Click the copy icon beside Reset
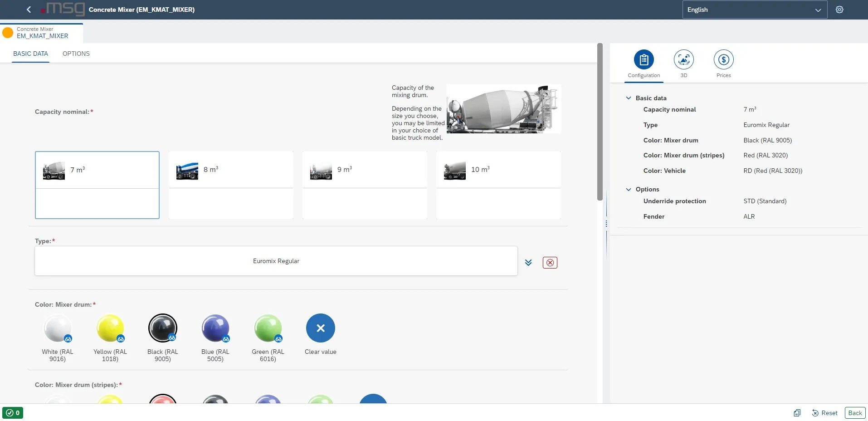This screenshot has width=868, height=421. pyautogui.click(x=797, y=413)
